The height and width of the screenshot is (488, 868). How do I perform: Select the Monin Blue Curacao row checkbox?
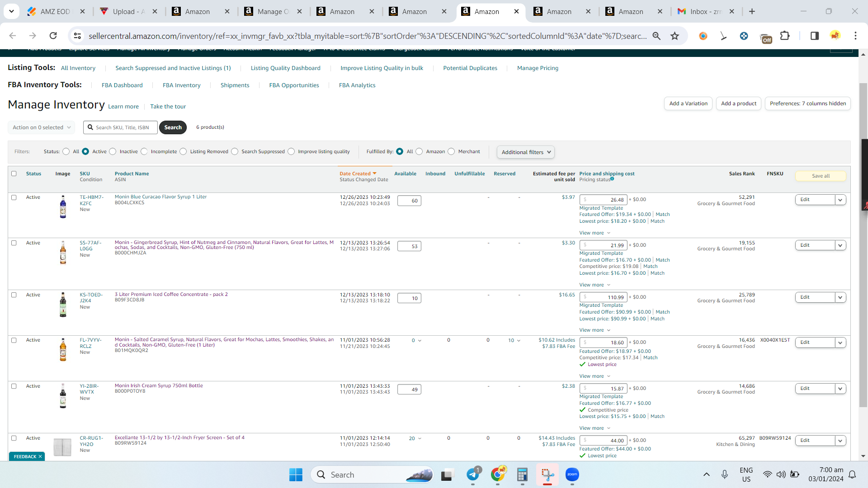pos(14,197)
